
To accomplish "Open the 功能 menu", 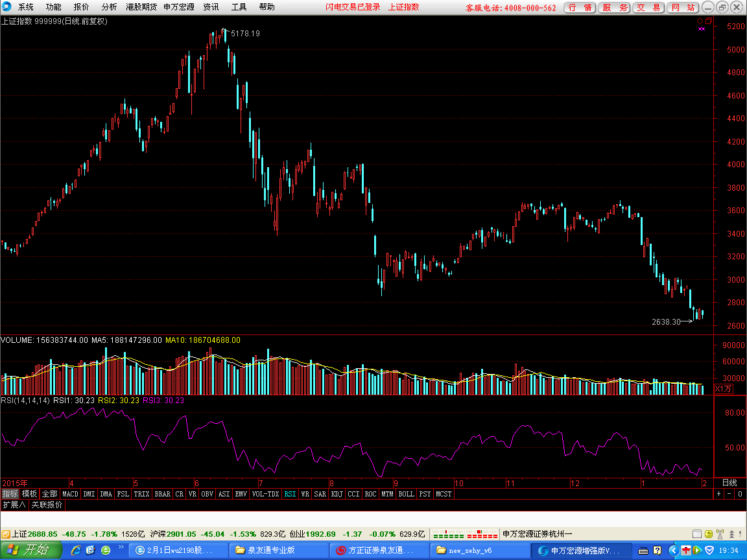I will click(53, 7).
